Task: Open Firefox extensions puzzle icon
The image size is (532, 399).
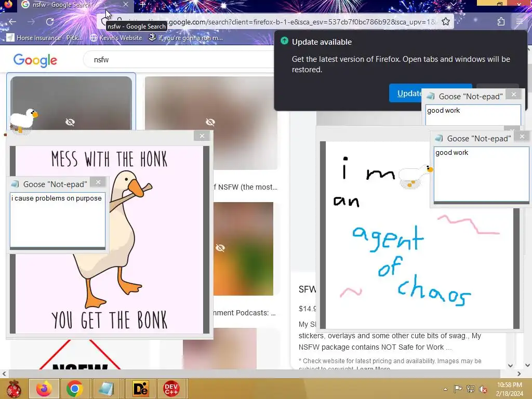Action: pos(501,22)
